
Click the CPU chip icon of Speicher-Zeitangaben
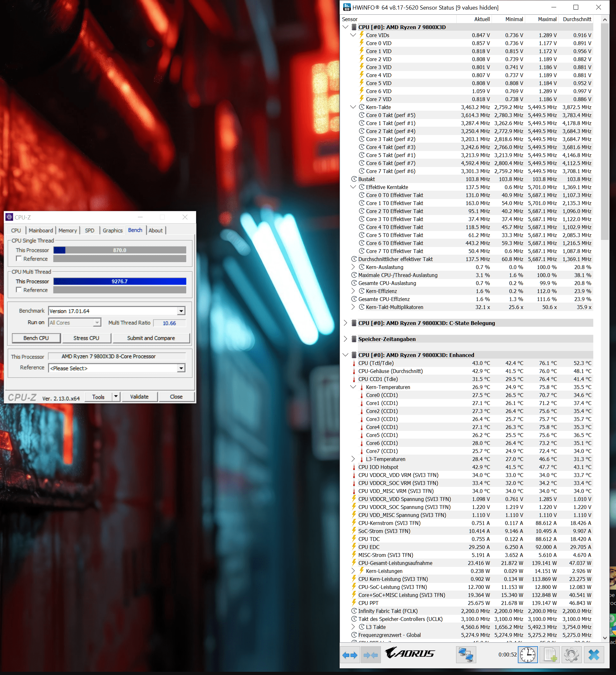tap(353, 339)
